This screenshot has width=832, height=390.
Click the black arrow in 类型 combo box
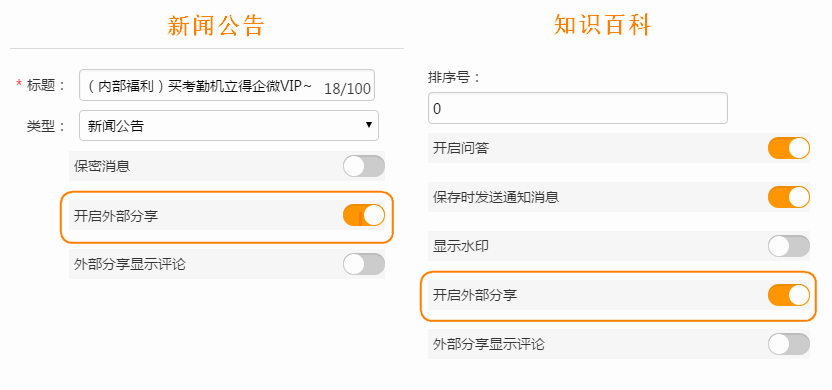(369, 125)
